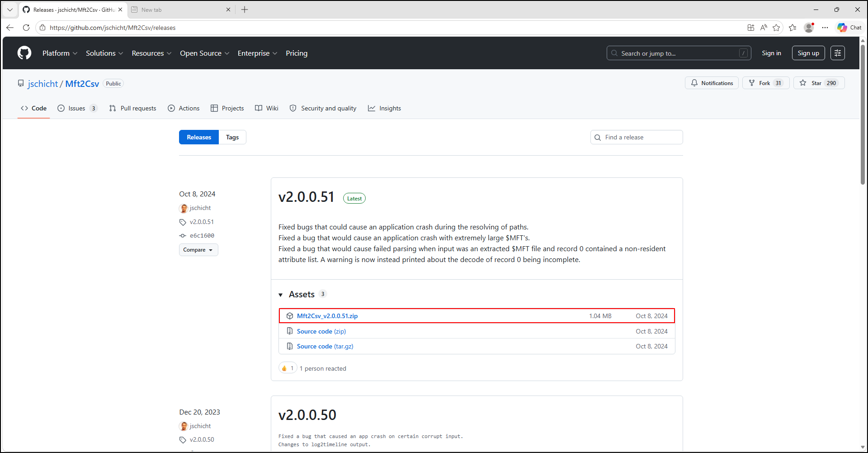
Task: Open the browser profile avatar
Action: (x=809, y=28)
